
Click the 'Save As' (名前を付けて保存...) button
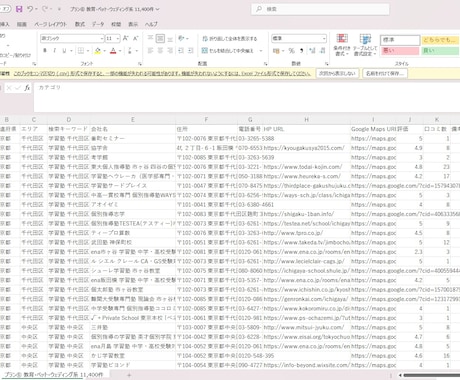[385, 73]
